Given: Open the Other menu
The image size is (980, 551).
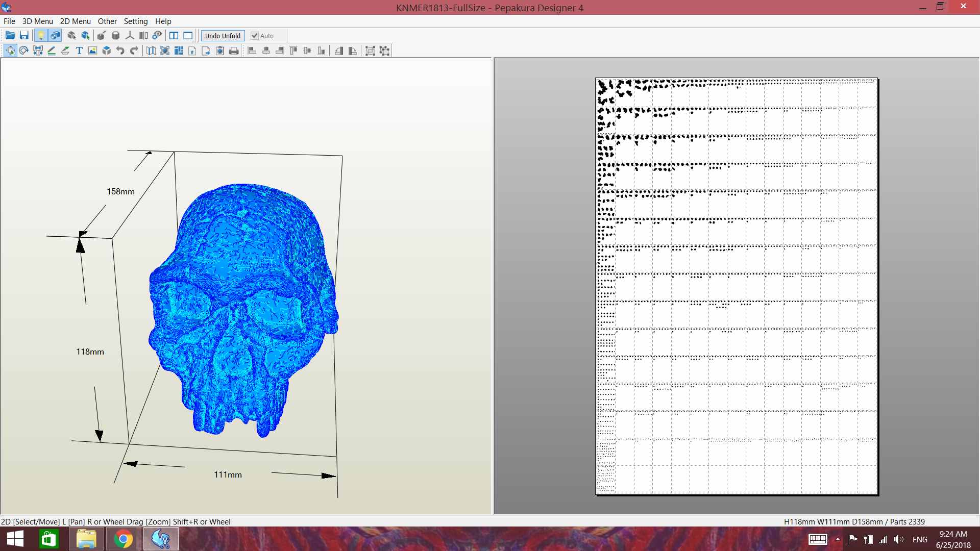Looking at the screenshot, I should [107, 21].
